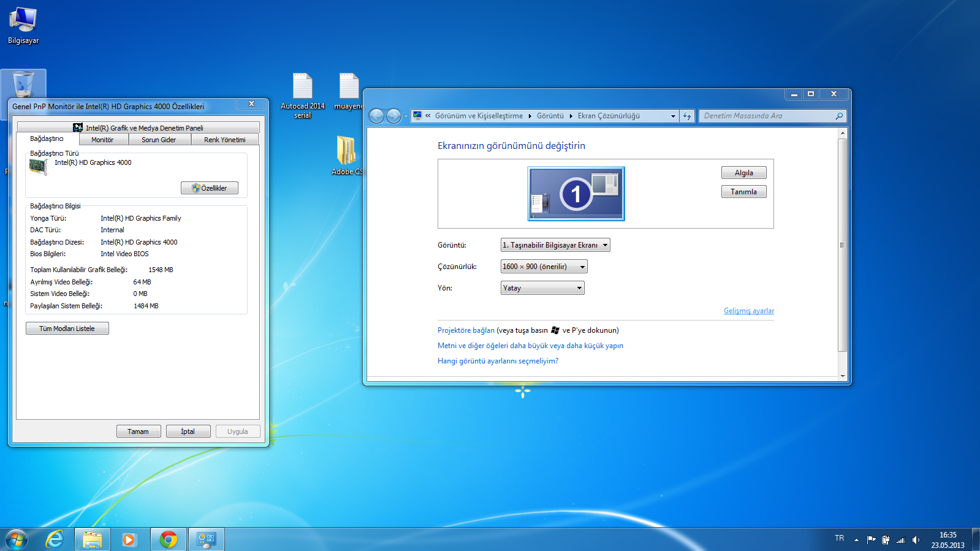Open the Çözünürlük resolution dropdown

pos(544,267)
